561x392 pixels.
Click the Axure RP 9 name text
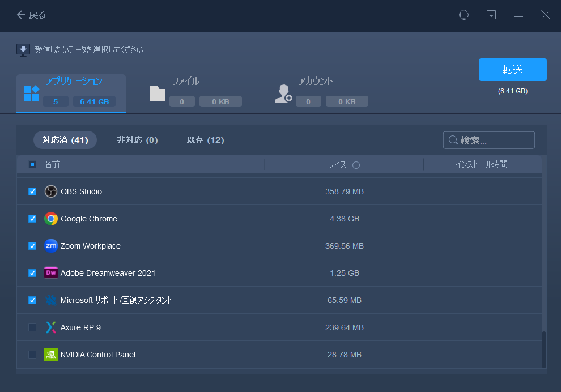pos(80,327)
